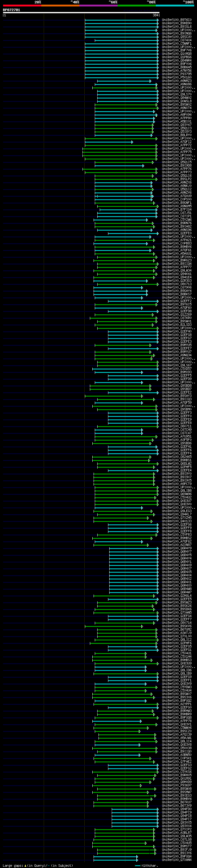Click the Large gaps legend text
Viewport: 197px width, 868px height.
pyautogui.click(x=38, y=865)
